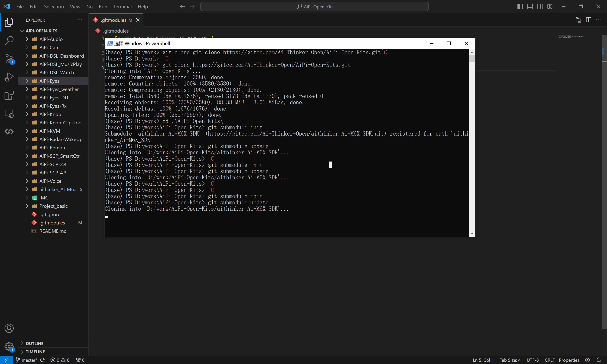The width and height of the screenshot is (607, 364).
Task: Open the Selection menu
Action: (x=54, y=7)
